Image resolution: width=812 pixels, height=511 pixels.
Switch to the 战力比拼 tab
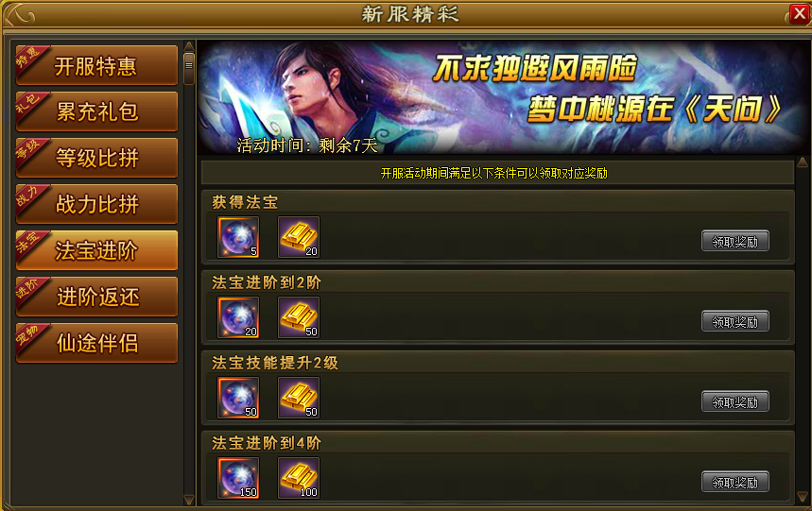pyautogui.click(x=96, y=204)
